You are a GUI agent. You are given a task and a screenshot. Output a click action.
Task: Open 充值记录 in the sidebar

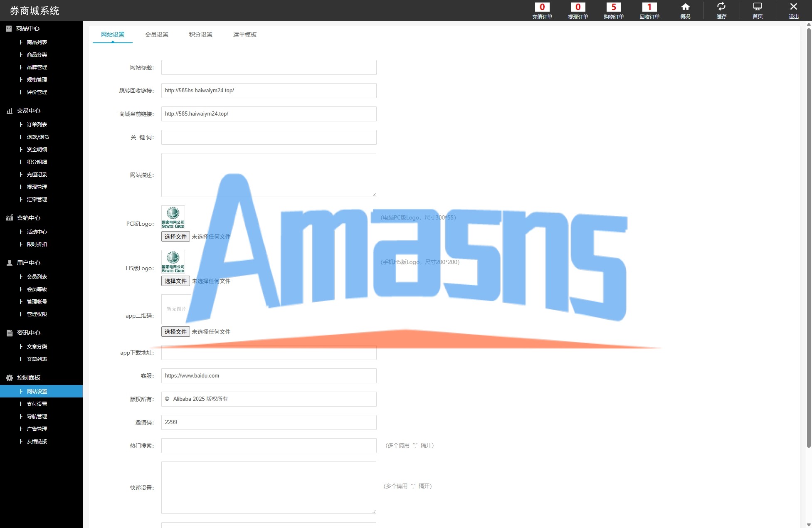pyautogui.click(x=37, y=174)
